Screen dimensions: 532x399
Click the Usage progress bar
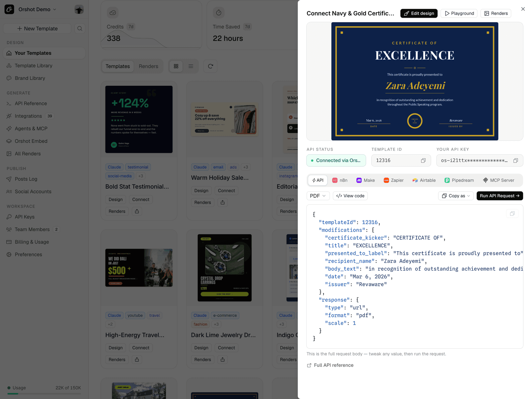click(44, 394)
